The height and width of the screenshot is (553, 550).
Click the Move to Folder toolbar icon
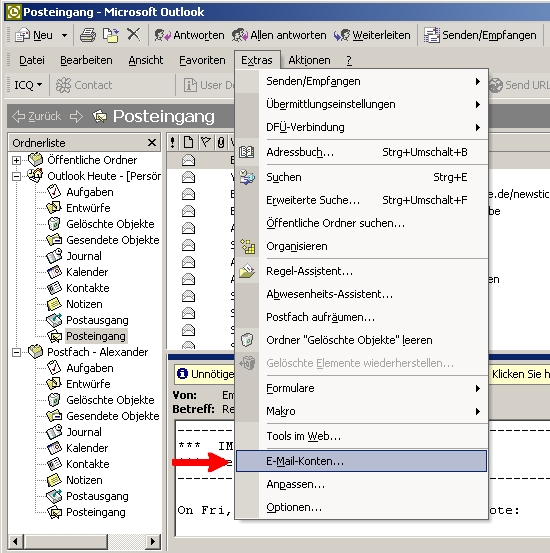pyautogui.click(x=111, y=35)
